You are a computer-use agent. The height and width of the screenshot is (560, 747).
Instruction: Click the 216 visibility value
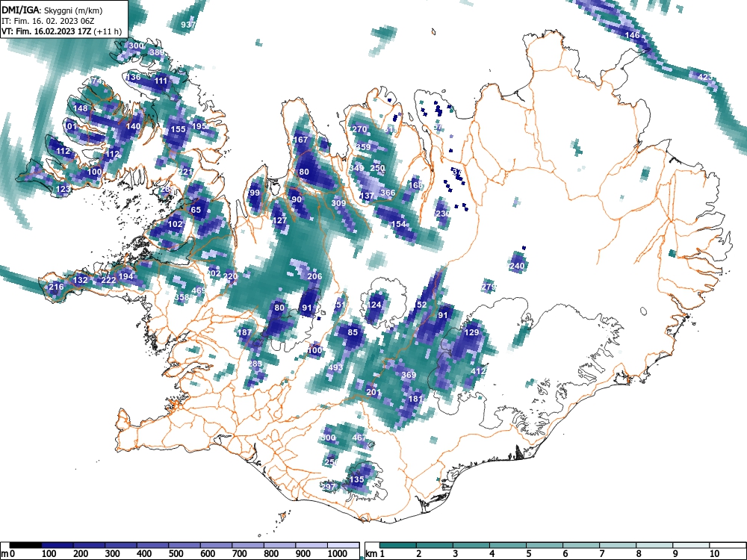[56, 287]
